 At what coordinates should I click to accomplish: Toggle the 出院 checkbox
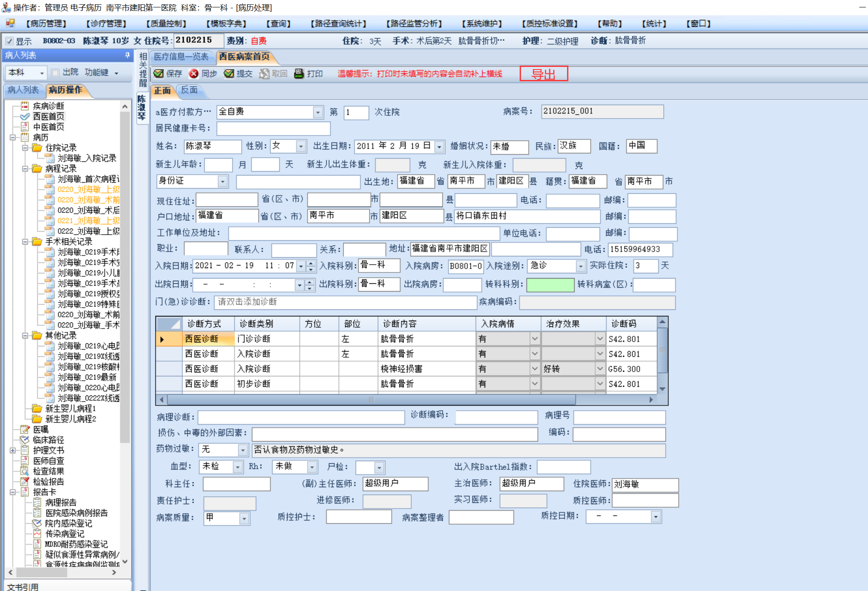click(x=55, y=73)
